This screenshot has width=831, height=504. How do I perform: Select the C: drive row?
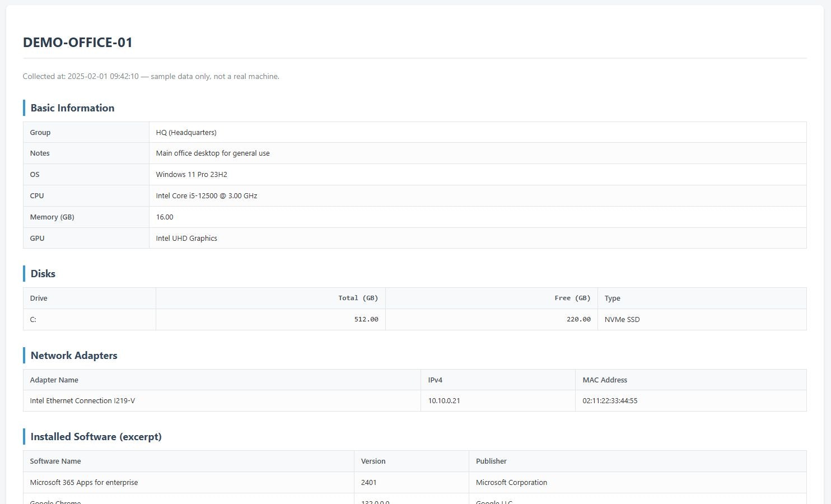(32, 319)
